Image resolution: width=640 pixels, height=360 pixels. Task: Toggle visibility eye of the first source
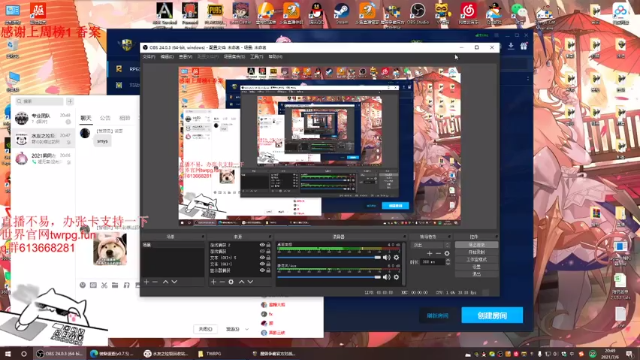[x=262, y=245]
